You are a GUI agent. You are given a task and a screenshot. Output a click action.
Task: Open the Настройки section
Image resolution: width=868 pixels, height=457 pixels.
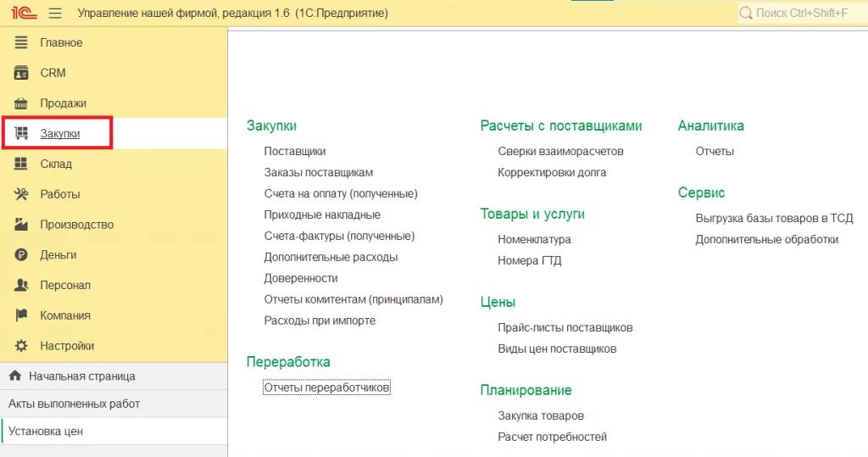(x=114, y=346)
